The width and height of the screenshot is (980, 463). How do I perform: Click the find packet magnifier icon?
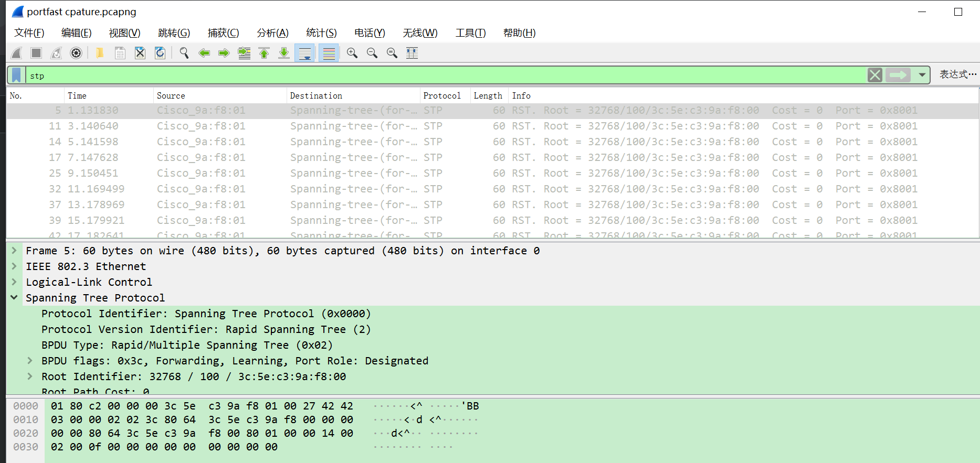point(184,53)
